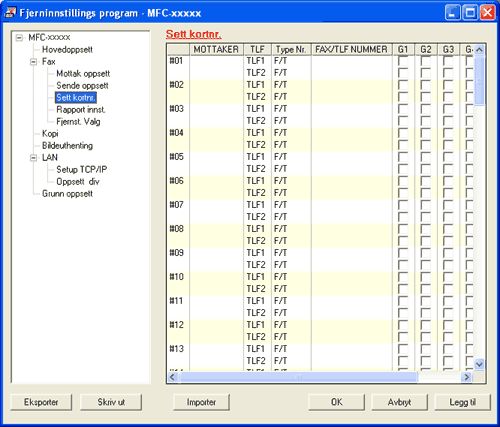This screenshot has height=427, width=500.
Task: Collapse the LAN tree node
Action: click(x=33, y=158)
